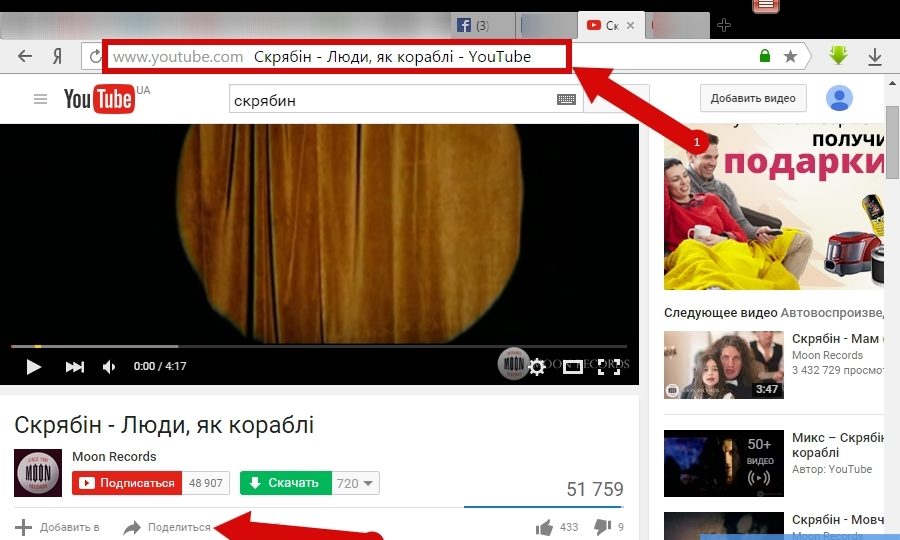Open video settings gear
Viewport: 900px width, 540px height.
(537, 367)
